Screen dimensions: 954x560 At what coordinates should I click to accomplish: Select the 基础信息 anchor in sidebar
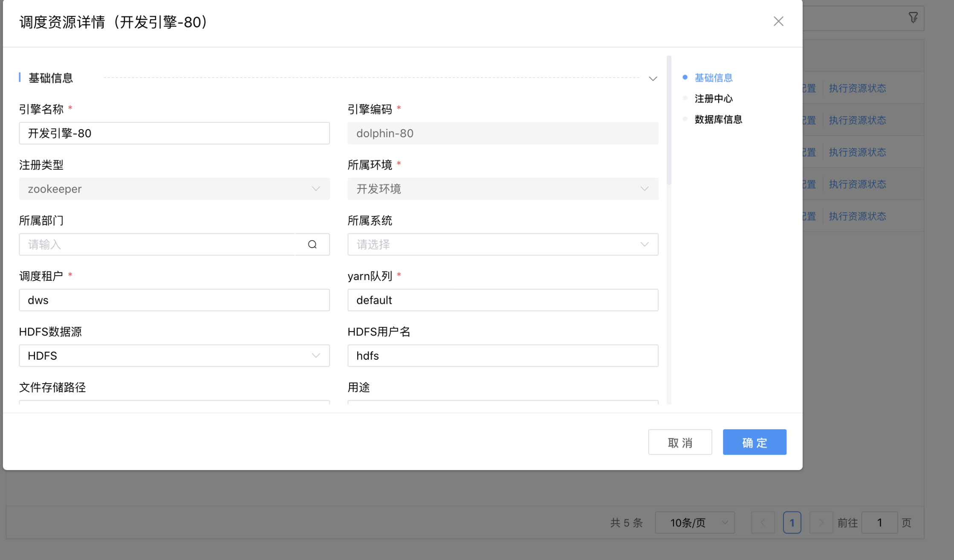pyautogui.click(x=713, y=78)
